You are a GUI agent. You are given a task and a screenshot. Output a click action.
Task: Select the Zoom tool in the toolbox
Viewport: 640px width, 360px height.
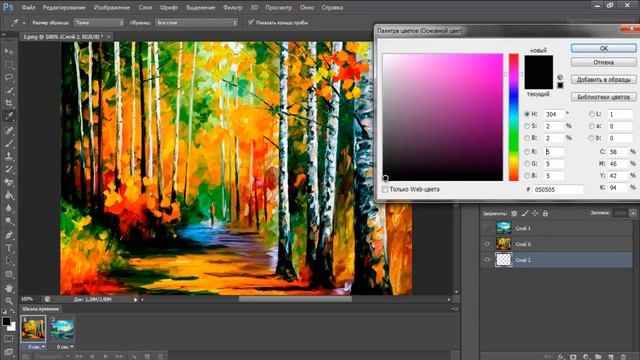9,301
